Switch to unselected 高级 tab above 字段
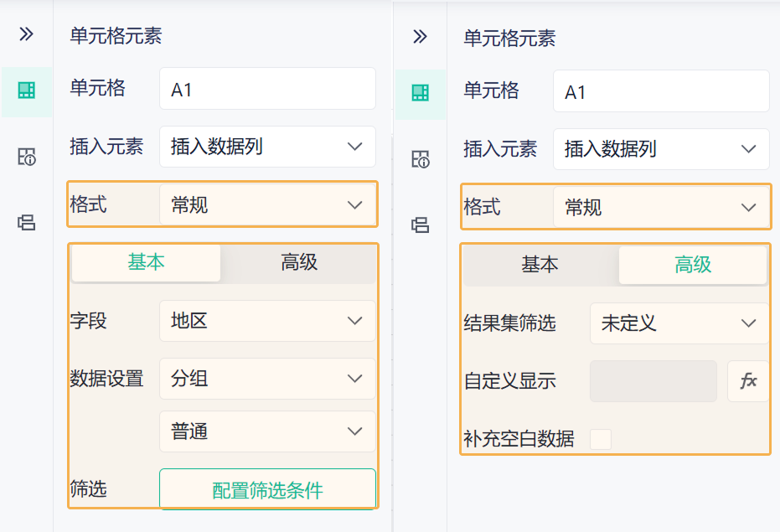 tap(299, 262)
